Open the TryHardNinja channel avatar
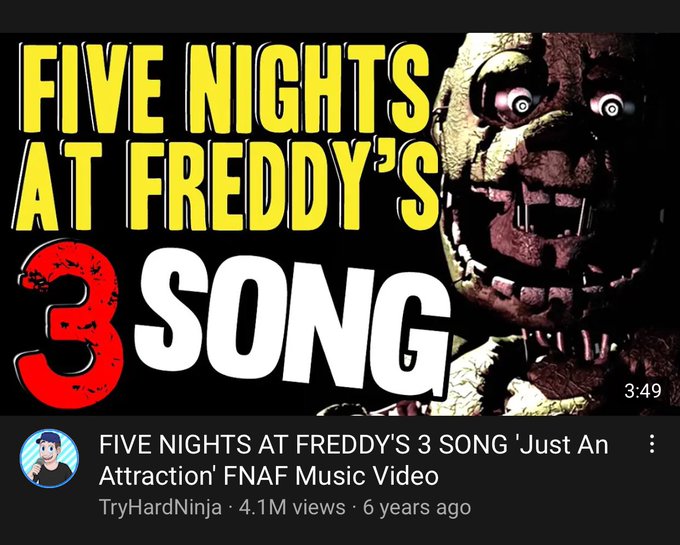The height and width of the screenshot is (545, 680). click(49, 458)
